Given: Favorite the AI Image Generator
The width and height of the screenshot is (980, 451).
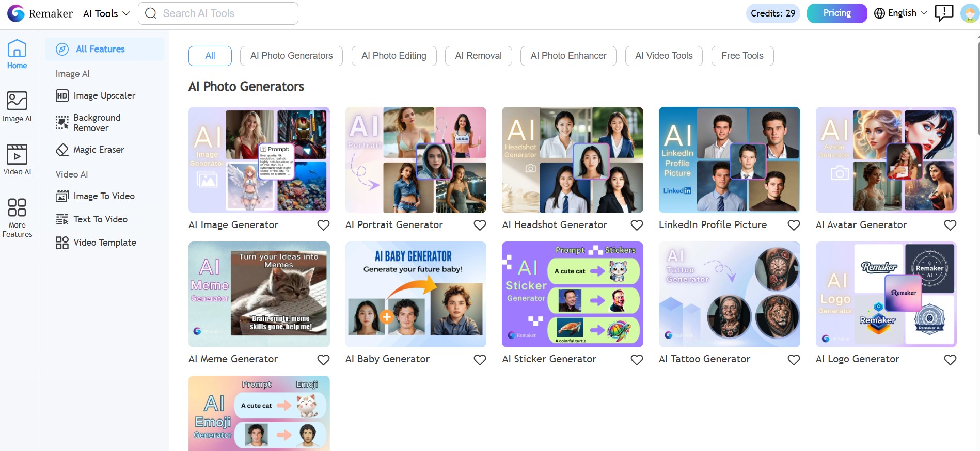Looking at the screenshot, I should tap(323, 225).
